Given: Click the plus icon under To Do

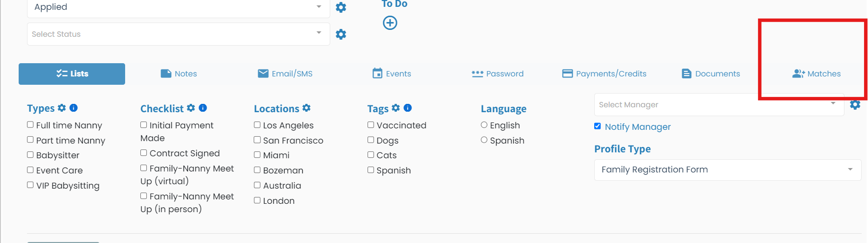Looking at the screenshot, I should 390,23.
